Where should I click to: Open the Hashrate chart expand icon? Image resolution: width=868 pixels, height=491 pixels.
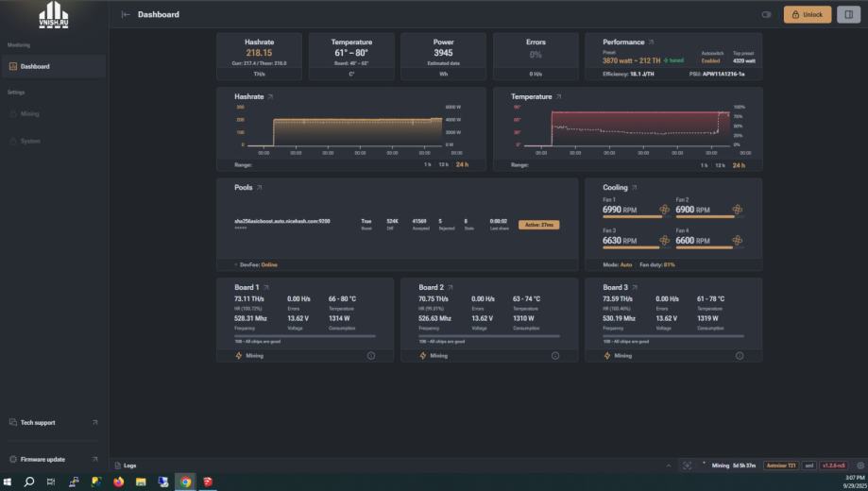[270, 97]
